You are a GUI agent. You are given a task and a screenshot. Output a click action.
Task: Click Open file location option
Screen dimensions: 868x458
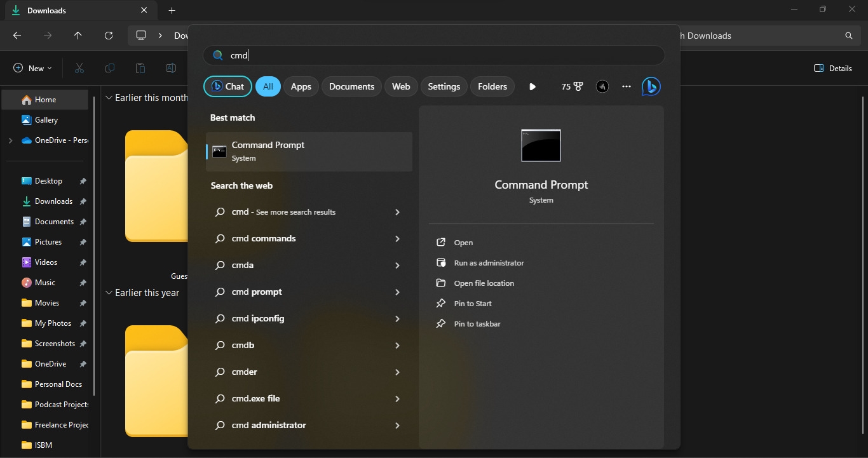coord(484,283)
